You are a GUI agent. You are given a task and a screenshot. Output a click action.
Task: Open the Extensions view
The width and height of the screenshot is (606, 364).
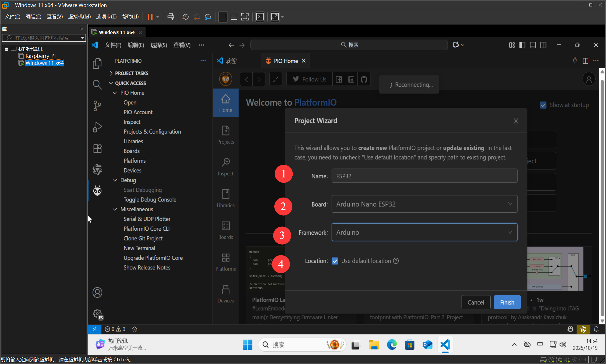point(97,148)
